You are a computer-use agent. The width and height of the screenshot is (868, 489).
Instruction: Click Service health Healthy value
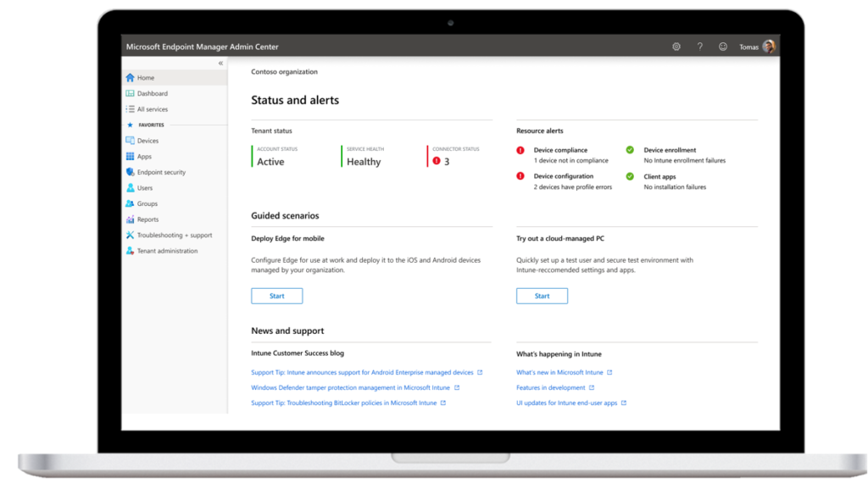coord(364,162)
